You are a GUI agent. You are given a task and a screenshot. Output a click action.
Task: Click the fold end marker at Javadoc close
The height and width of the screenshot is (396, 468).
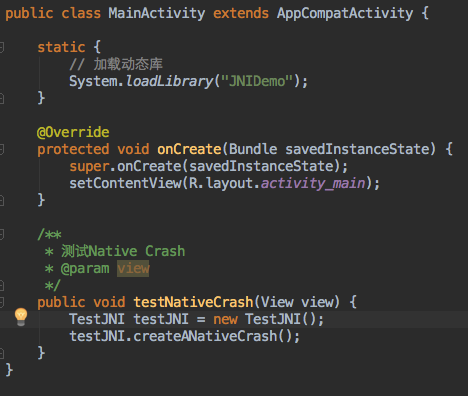1,285
